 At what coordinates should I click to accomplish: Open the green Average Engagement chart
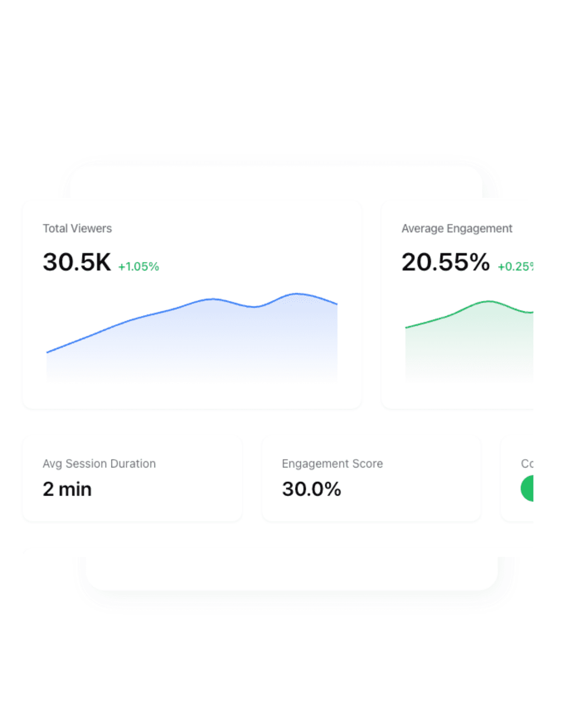click(x=469, y=341)
